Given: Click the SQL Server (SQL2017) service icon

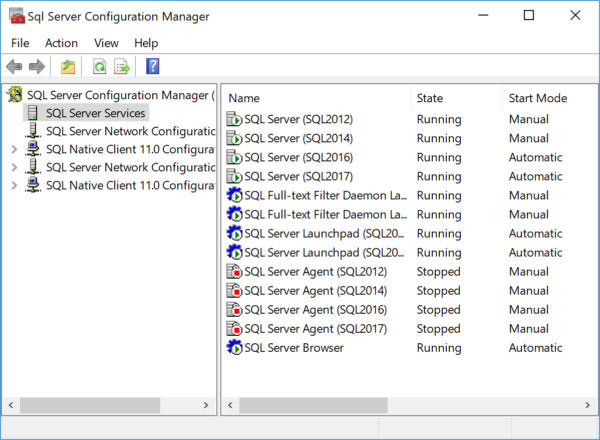Looking at the screenshot, I should click(234, 176).
